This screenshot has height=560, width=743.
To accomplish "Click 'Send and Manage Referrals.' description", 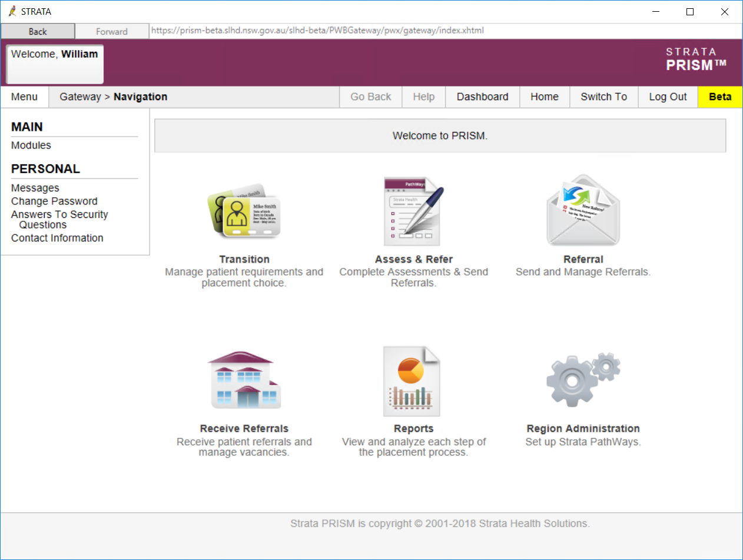I will click(583, 272).
